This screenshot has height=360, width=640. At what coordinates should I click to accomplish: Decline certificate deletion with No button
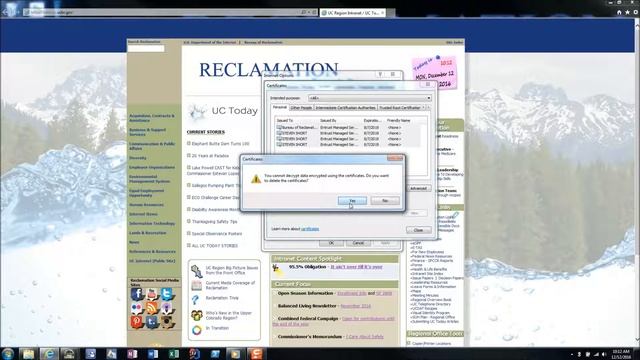pyautogui.click(x=385, y=201)
